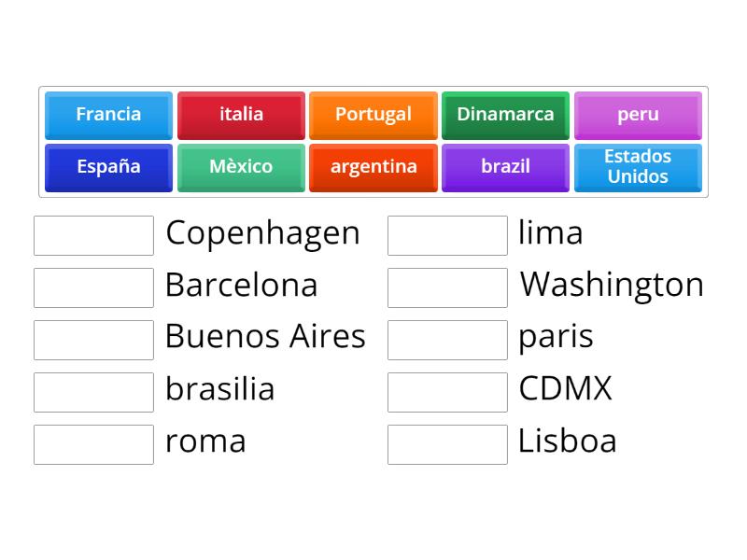Pick the brazil tile
The width and height of the screenshot is (747, 560).
505,167
